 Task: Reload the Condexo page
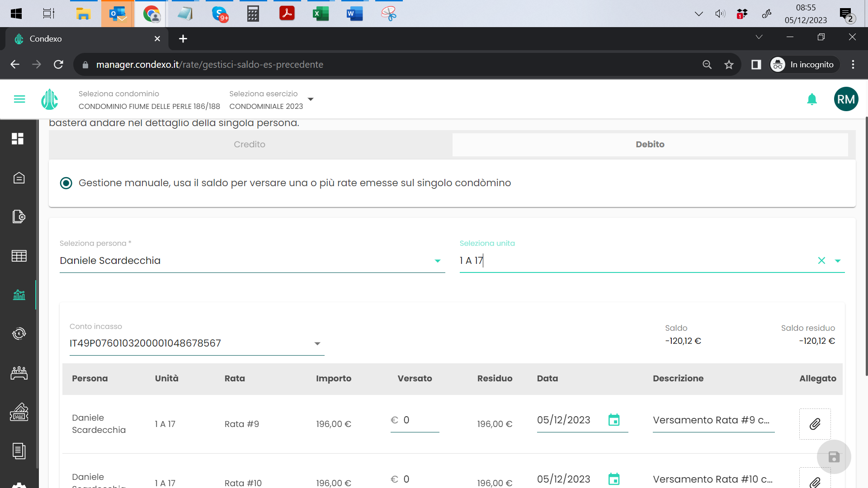point(58,65)
